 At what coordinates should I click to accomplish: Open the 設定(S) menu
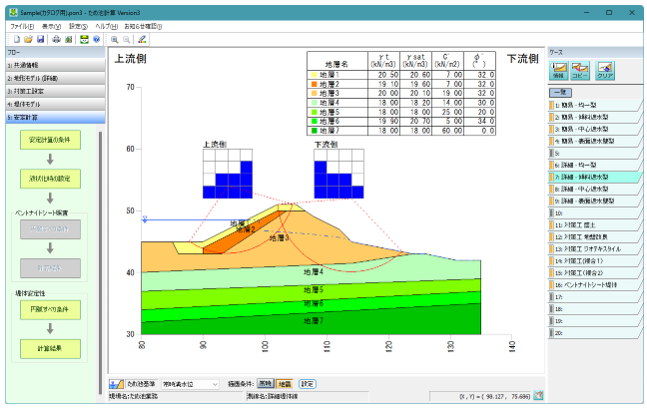(x=78, y=26)
